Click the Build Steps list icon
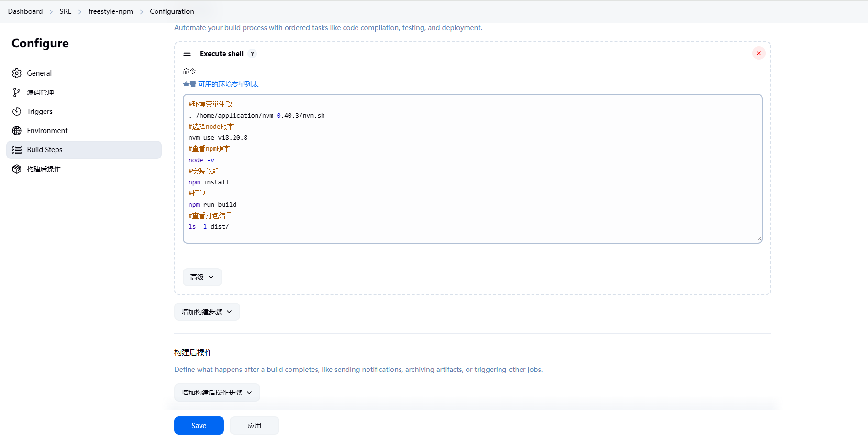This screenshot has height=439, width=868. pos(17,150)
